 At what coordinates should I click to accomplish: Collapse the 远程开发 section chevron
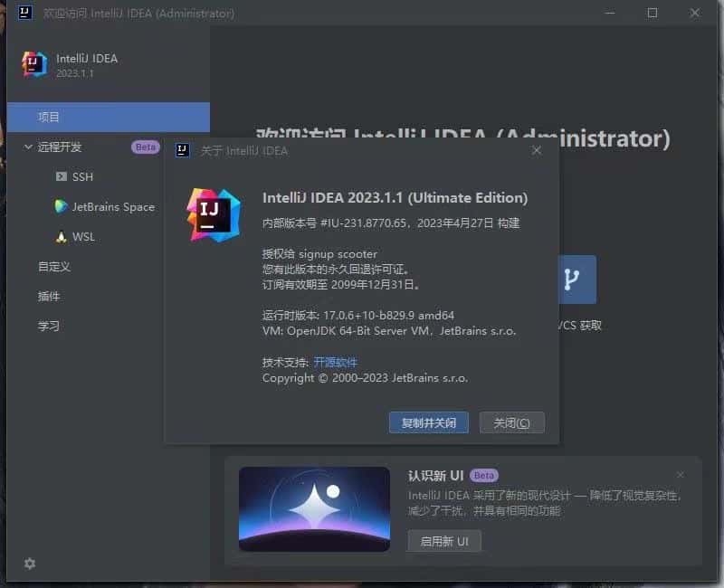pos(28,147)
